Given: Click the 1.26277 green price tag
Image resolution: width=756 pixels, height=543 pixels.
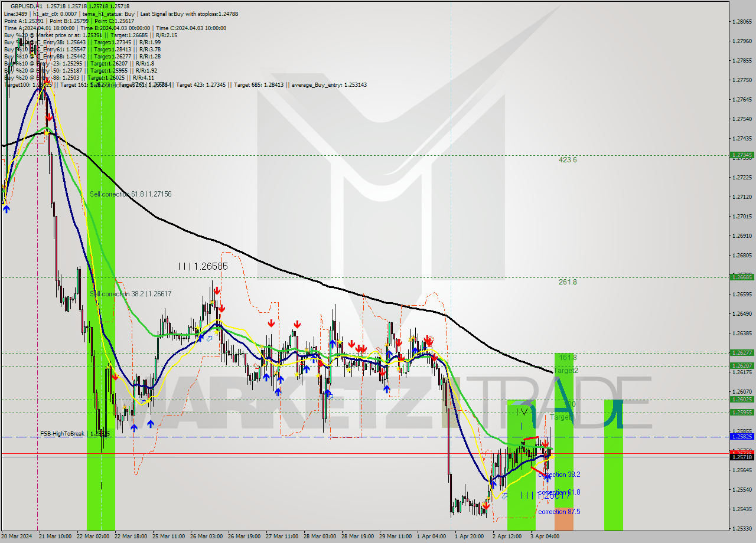Looking at the screenshot, I should (742, 352).
